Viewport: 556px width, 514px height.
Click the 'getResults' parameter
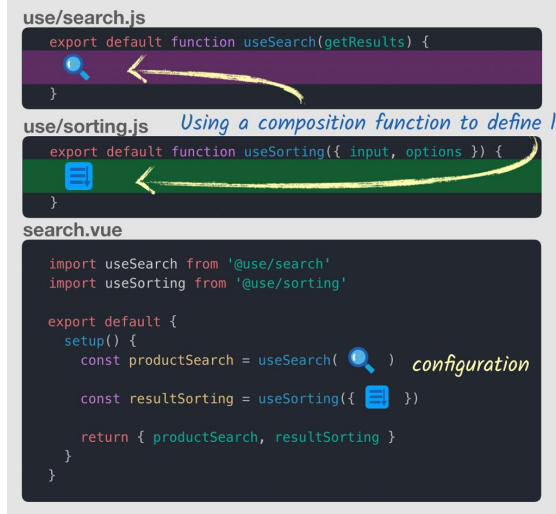point(365,42)
